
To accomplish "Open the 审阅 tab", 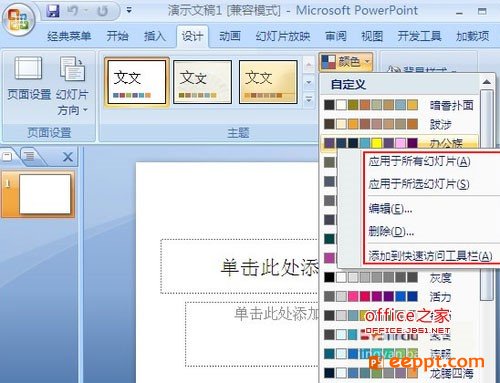I will click(336, 36).
